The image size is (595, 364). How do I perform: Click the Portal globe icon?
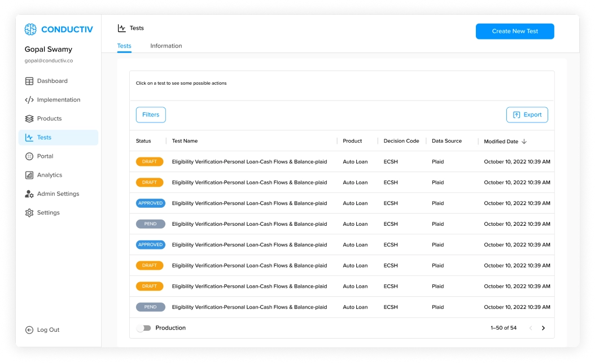(x=29, y=156)
